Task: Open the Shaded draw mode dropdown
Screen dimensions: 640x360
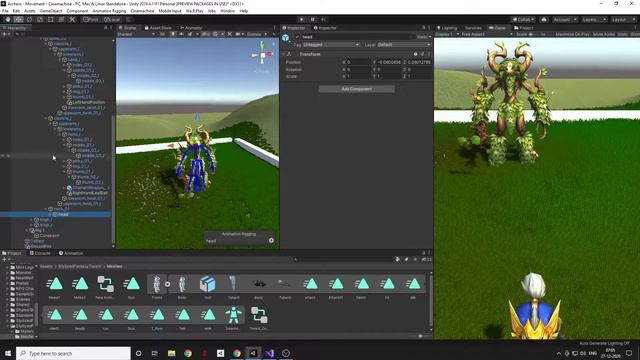Action: [136, 34]
